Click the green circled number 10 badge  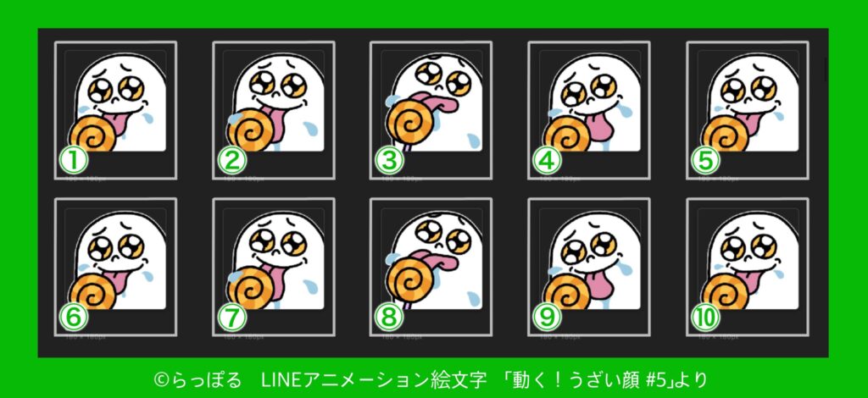click(705, 318)
